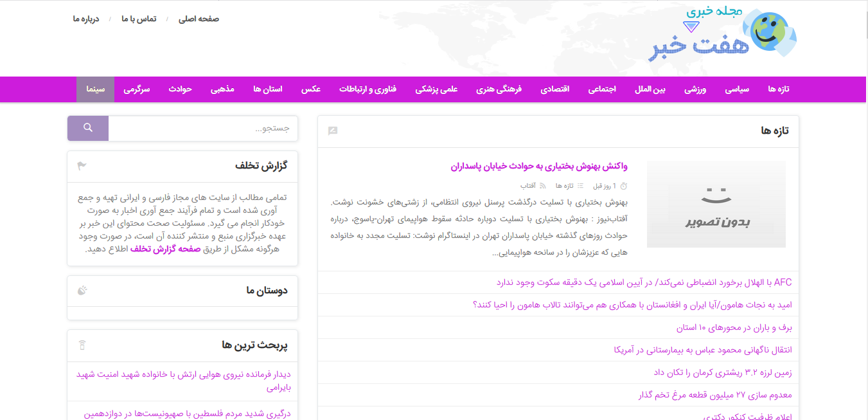The width and height of the screenshot is (868, 420).
Task: Click the دوستان ما widget heading
Action: click(x=267, y=291)
